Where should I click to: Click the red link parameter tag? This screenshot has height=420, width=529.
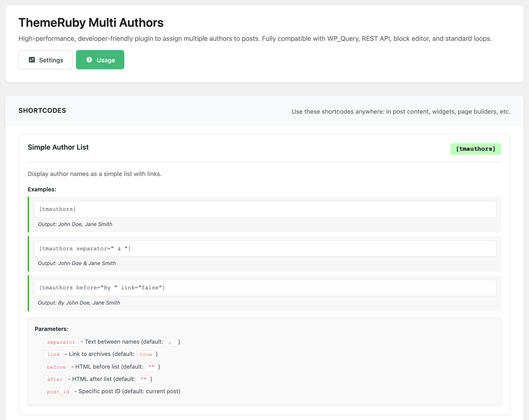point(53,354)
